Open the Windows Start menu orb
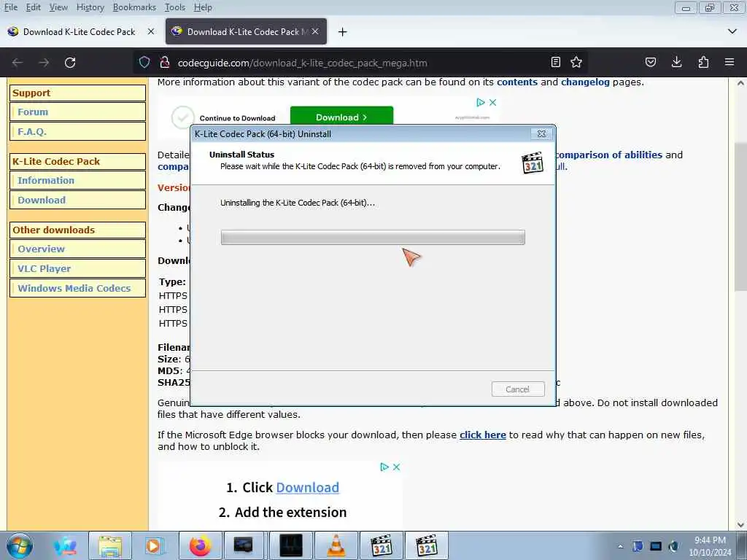This screenshot has width=747, height=560. (x=20, y=545)
